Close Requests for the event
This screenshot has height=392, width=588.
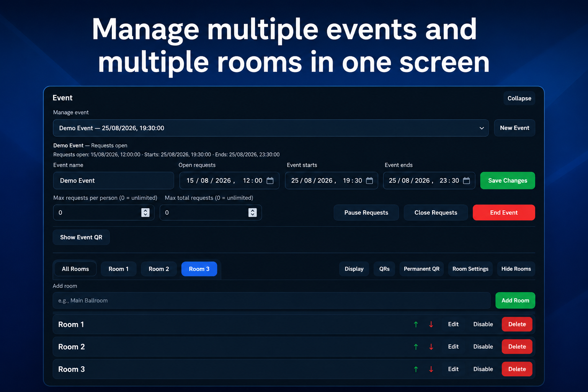[436, 212]
